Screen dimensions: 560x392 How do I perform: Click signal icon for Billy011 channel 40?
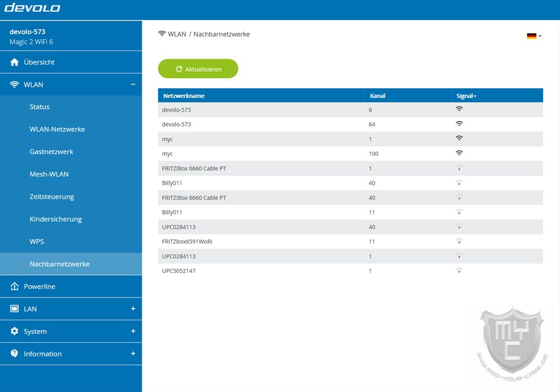(459, 183)
